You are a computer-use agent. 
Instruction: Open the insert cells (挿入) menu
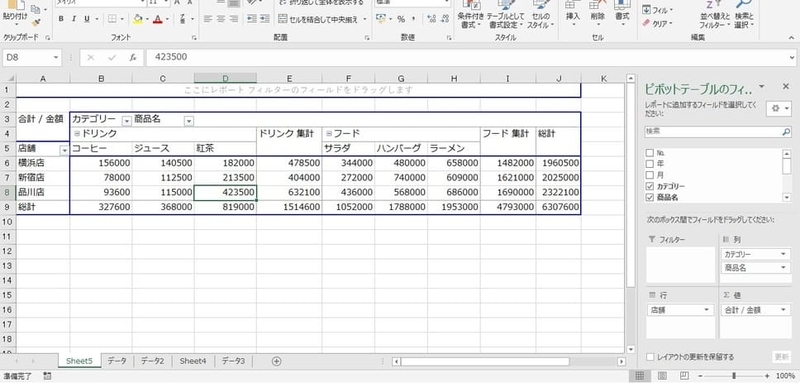[573, 12]
